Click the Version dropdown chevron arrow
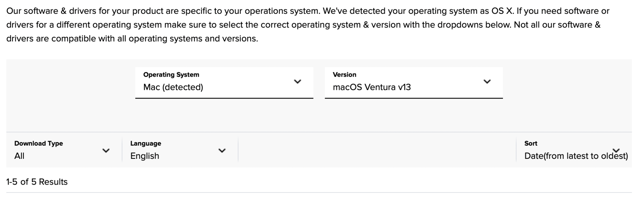644x202 pixels. point(487,82)
